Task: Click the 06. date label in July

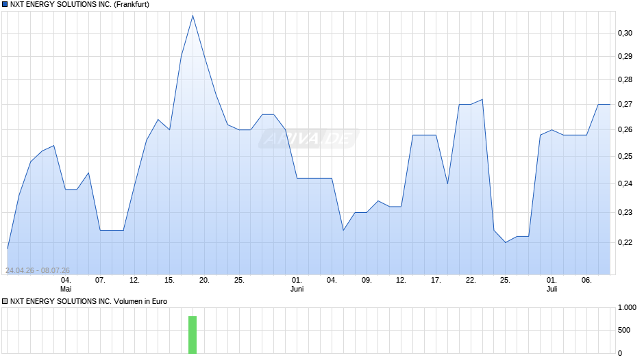Action: 586,281
